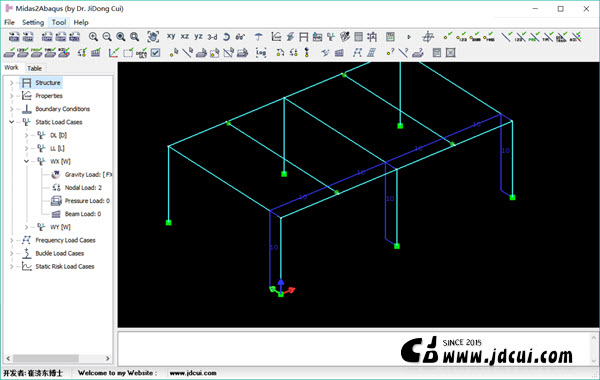Open the Tool menu
Screen dimensions: 600x380
[59, 22]
